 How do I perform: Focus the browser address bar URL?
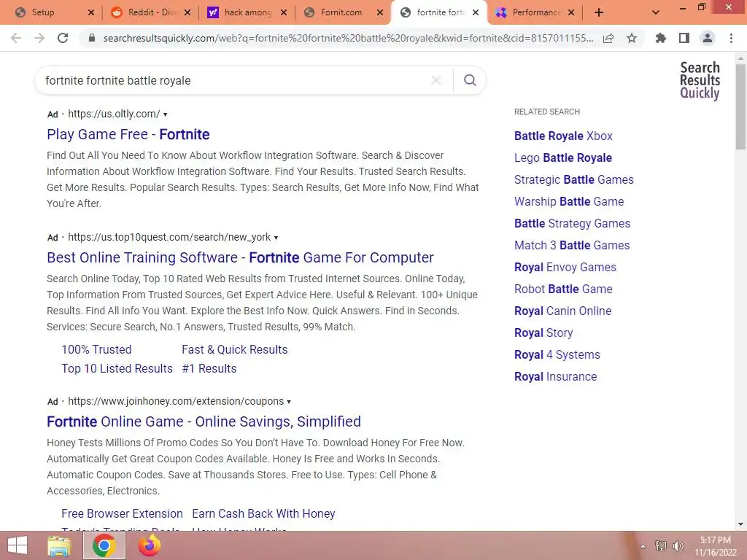click(x=348, y=39)
